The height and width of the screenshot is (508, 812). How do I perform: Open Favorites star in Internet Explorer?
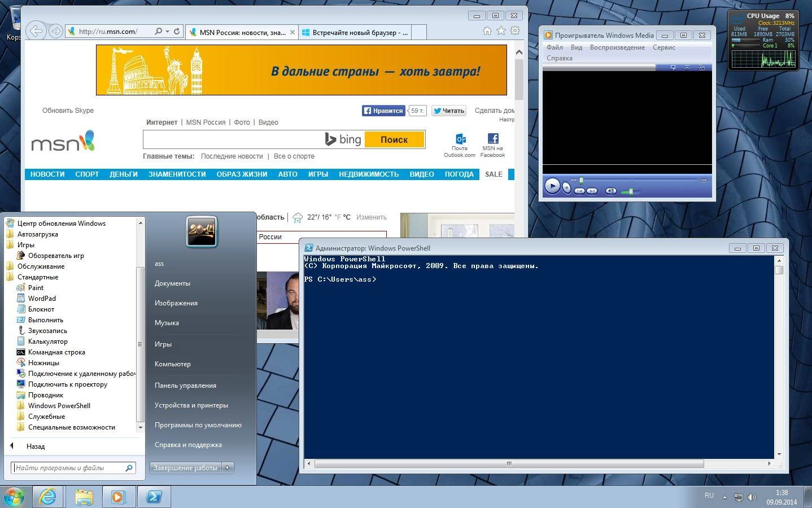click(501, 31)
